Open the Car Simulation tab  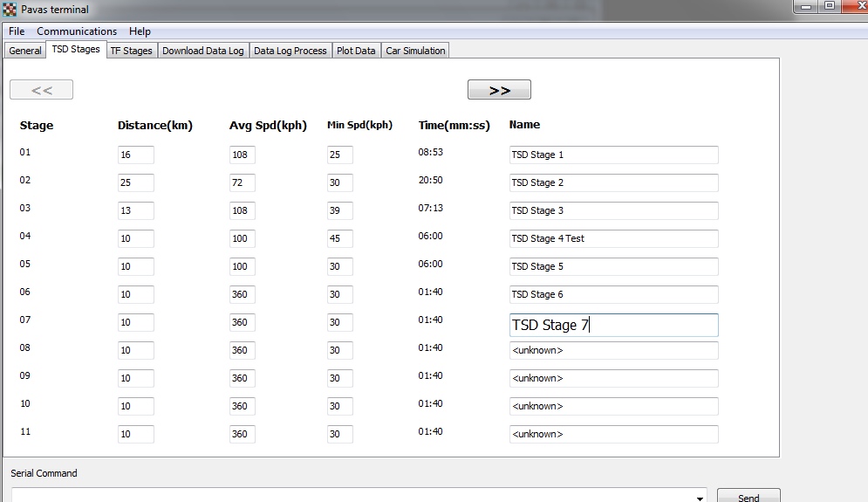pyautogui.click(x=415, y=51)
